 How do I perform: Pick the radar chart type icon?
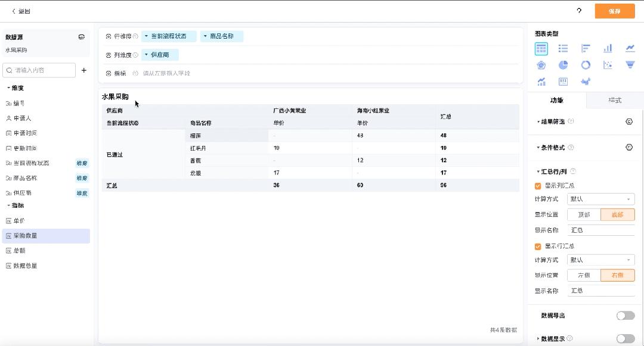tap(541, 65)
